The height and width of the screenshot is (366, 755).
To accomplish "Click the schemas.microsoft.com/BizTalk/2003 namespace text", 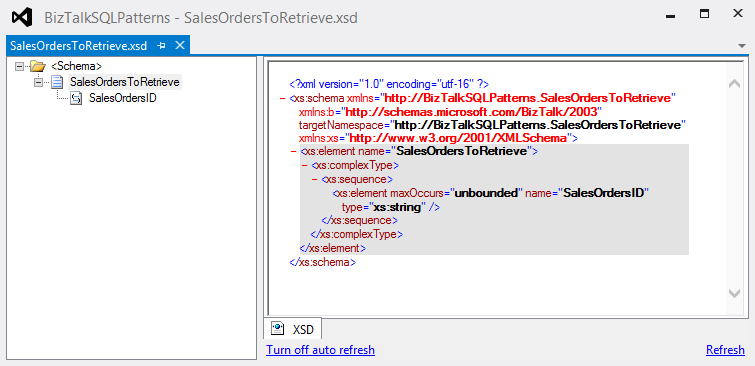I will click(x=472, y=112).
